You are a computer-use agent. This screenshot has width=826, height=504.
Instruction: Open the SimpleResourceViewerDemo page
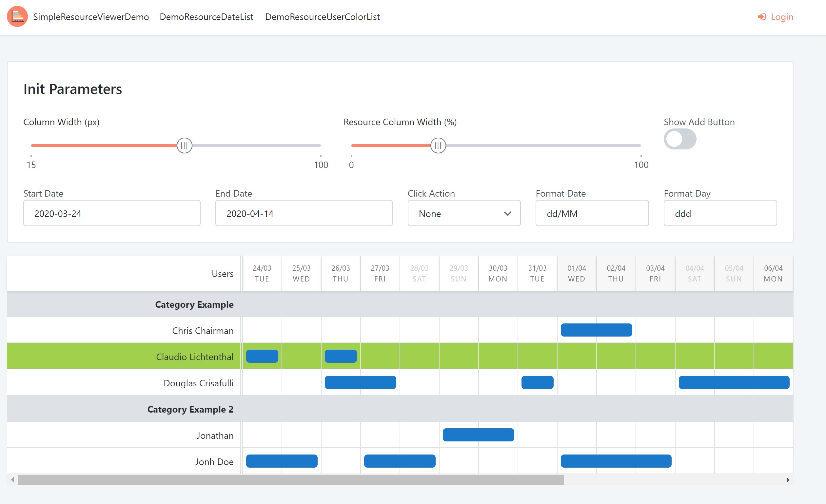pos(91,17)
